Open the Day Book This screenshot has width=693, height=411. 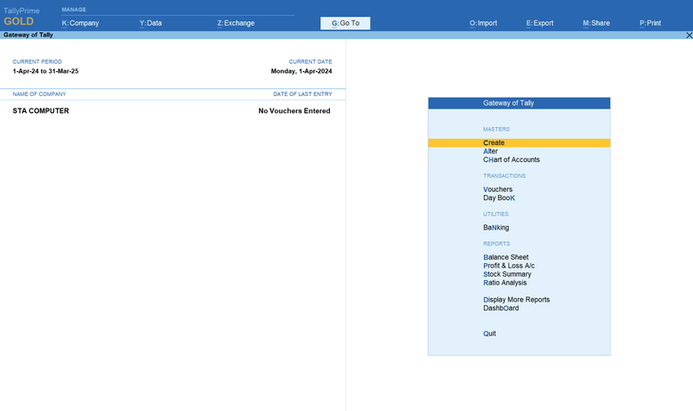pos(499,198)
